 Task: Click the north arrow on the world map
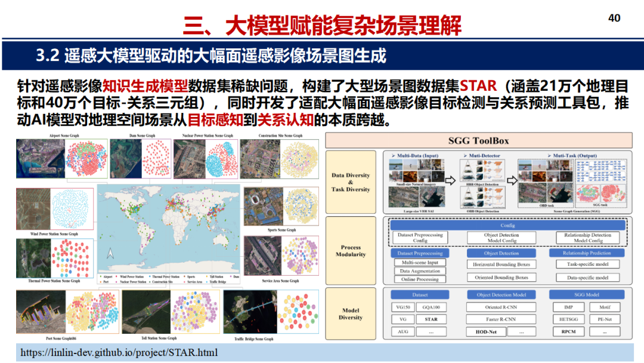pos(110,253)
